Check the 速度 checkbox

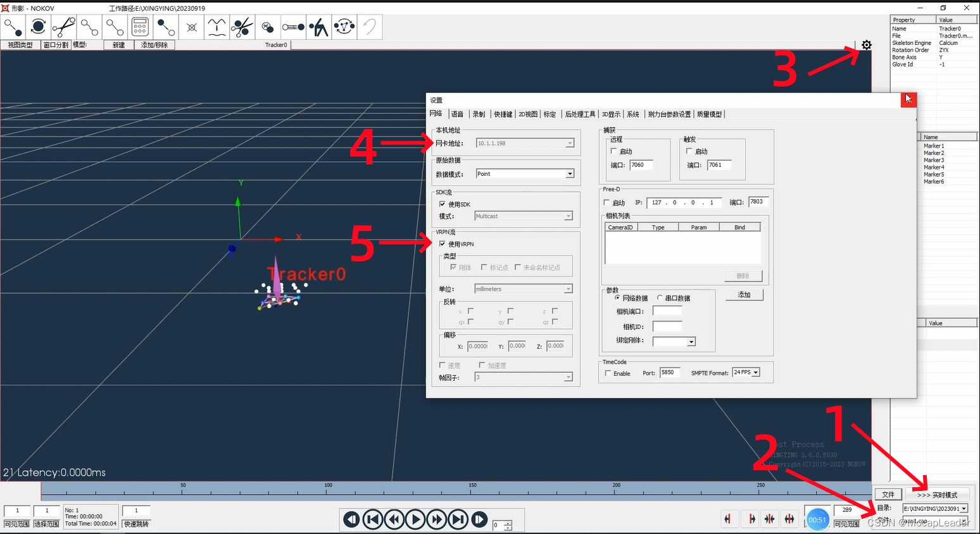442,365
